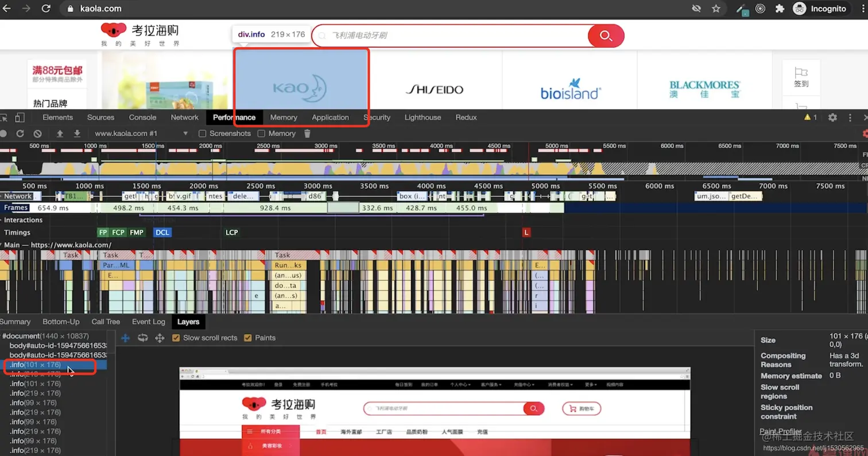
Task: Open the Memory panel tab
Action: tap(284, 117)
